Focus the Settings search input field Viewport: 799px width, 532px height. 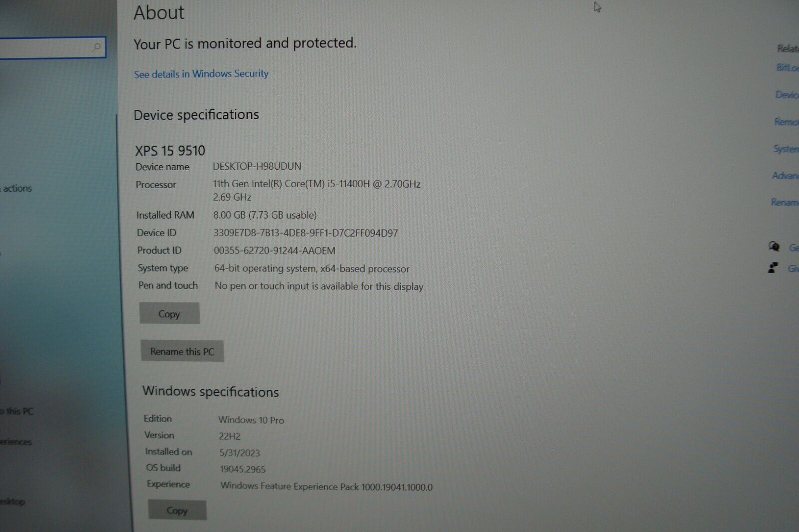(52, 48)
